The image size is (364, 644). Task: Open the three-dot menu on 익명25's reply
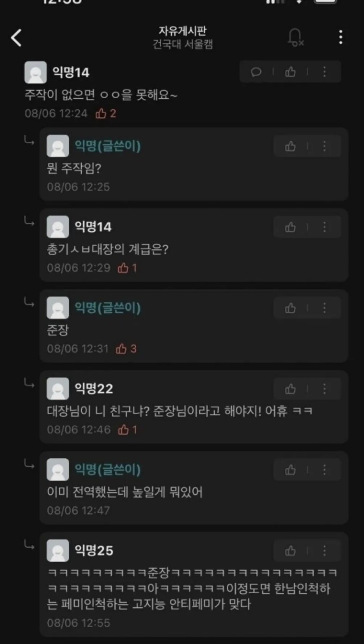[324, 551]
